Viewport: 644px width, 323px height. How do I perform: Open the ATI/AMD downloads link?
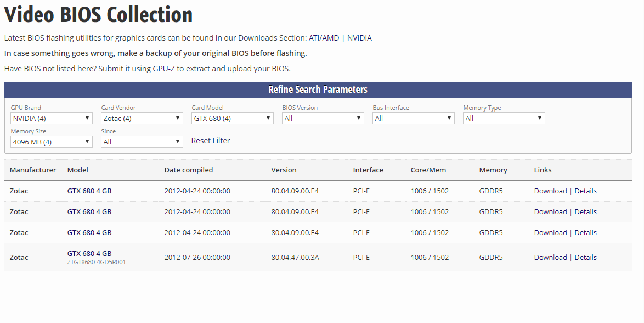click(x=324, y=38)
